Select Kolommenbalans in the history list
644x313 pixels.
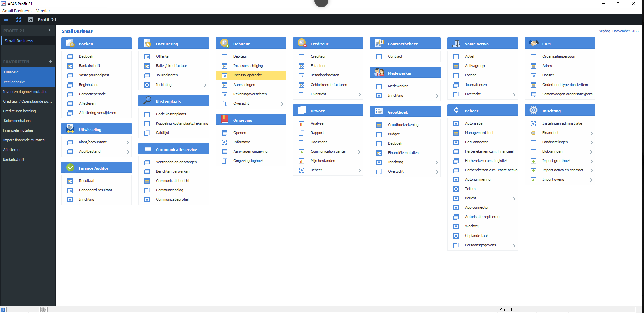(x=17, y=121)
